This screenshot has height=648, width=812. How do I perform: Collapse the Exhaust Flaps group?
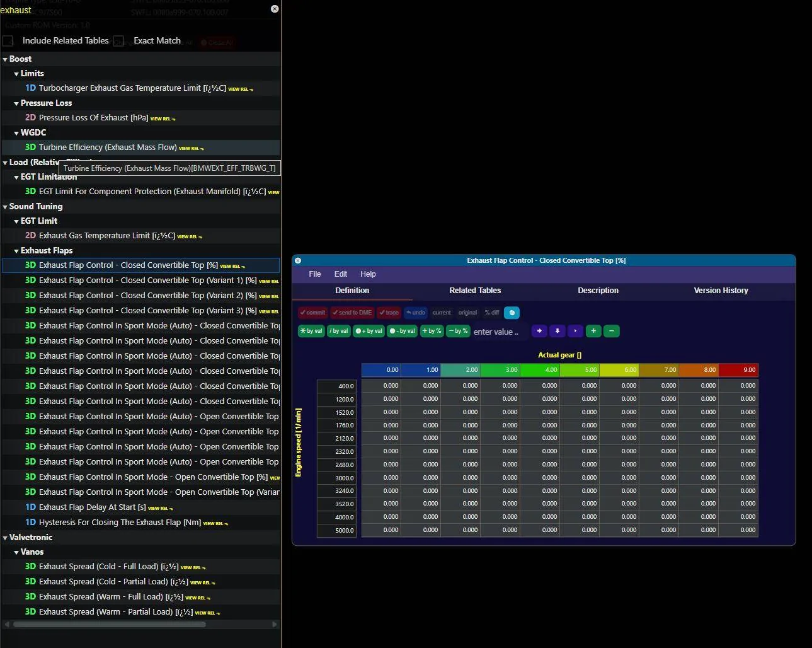(x=16, y=251)
